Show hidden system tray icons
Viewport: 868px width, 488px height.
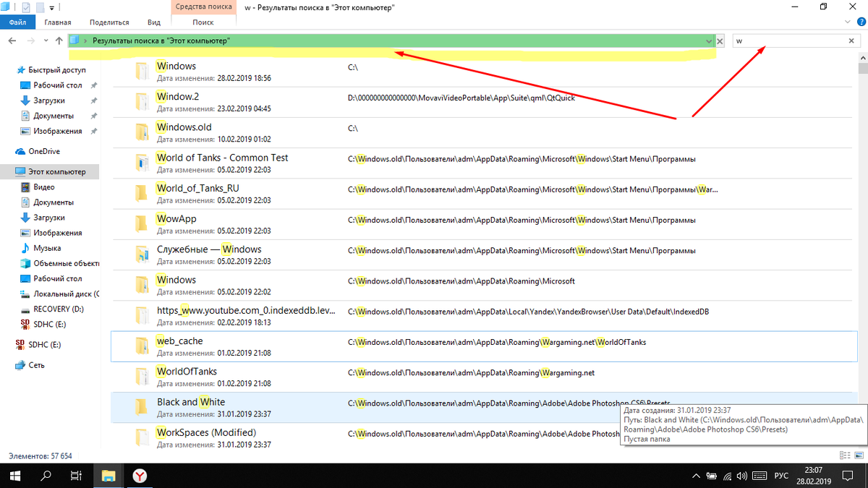pyautogui.click(x=695, y=476)
